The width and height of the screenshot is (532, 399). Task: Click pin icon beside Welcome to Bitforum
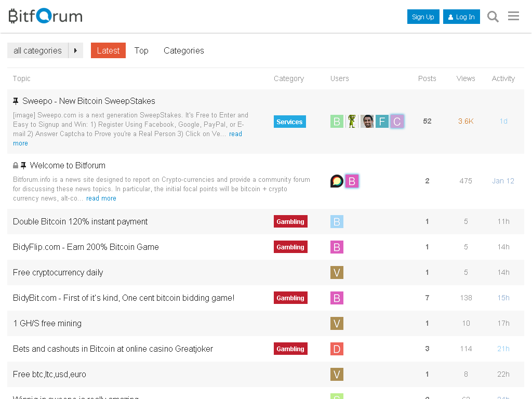[x=23, y=165]
